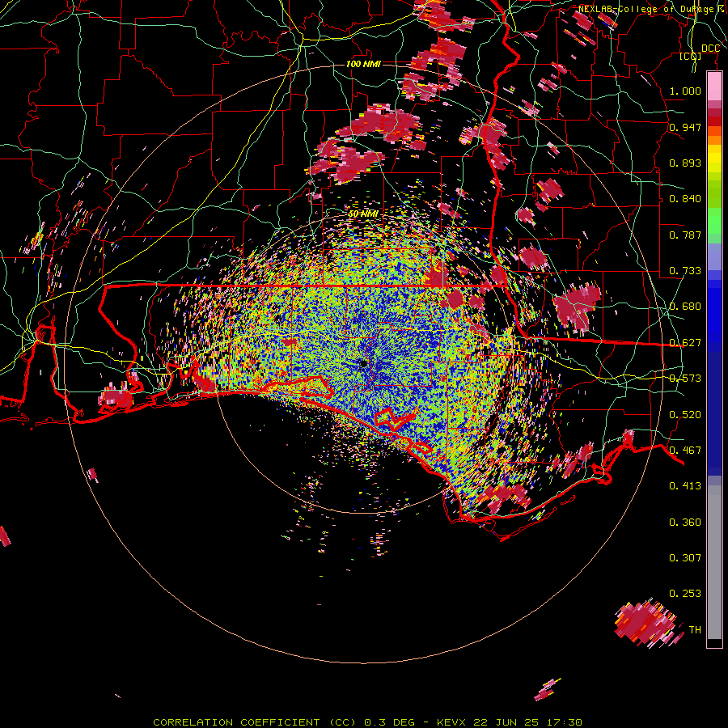Pick the gray segment of the color bar
The height and width of the screenshot is (728, 728).
(x=714, y=562)
